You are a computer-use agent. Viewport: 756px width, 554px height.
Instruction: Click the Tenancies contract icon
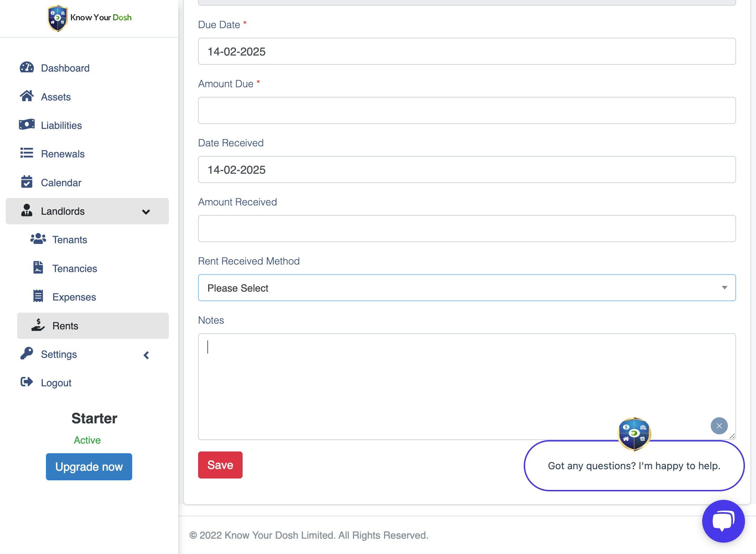(x=38, y=268)
